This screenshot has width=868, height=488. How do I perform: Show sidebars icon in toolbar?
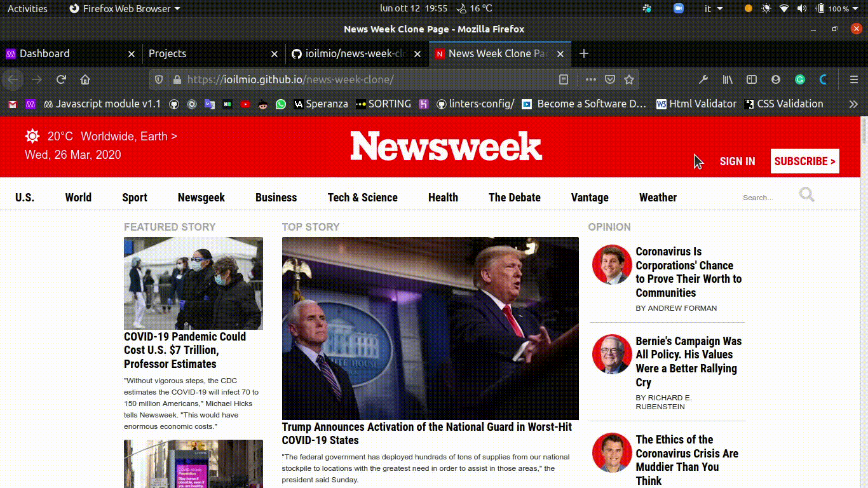[x=752, y=79]
